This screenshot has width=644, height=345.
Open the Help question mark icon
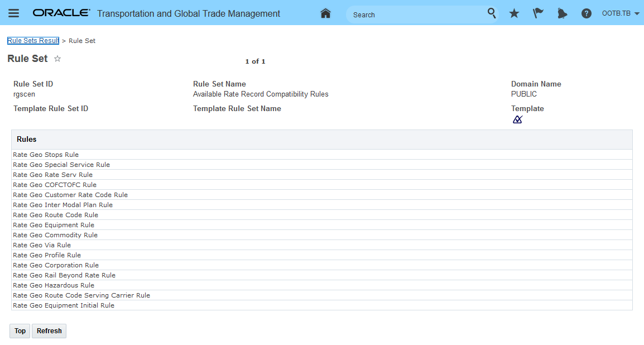586,13
